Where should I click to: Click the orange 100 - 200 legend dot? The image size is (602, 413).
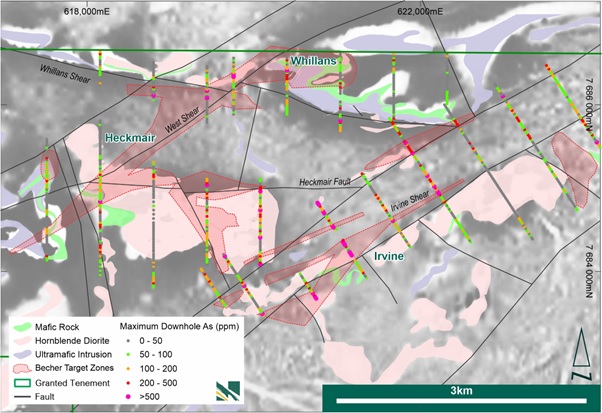126,368
